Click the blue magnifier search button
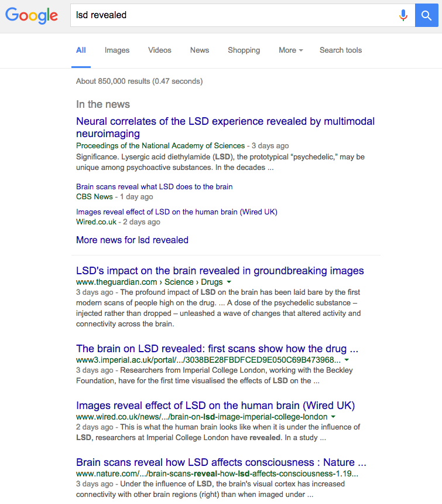Screen dimensions: 442x504 tap(426, 15)
